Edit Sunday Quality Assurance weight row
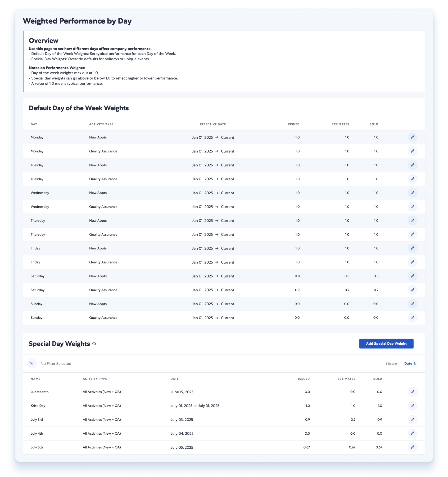 point(412,318)
